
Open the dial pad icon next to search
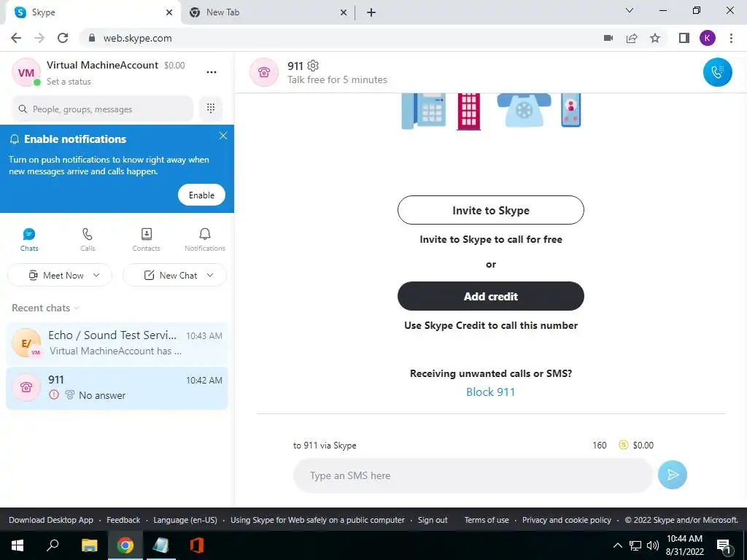point(211,108)
